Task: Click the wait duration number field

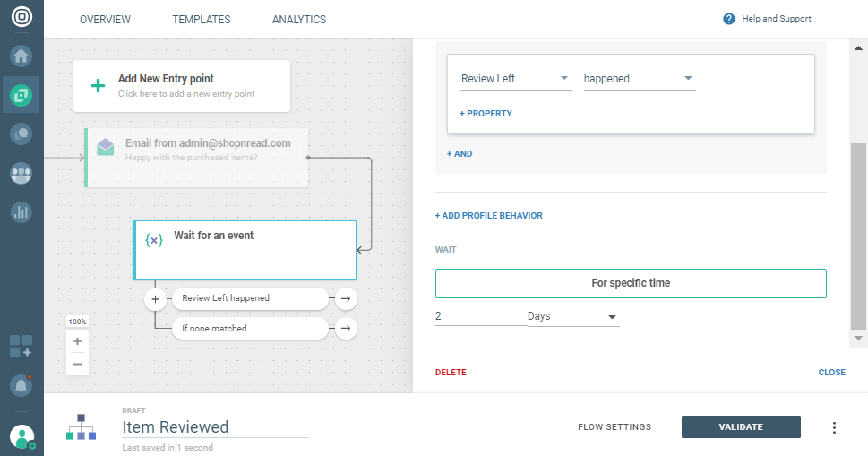Action: [479, 317]
